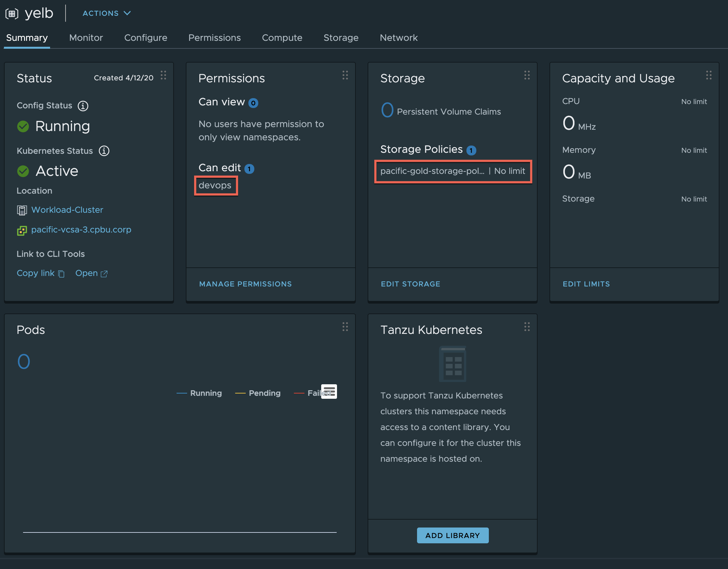This screenshot has height=569, width=728.
Task: Open the Pods chart hamburger menu icon
Action: pyautogui.click(x=329, y=392)
